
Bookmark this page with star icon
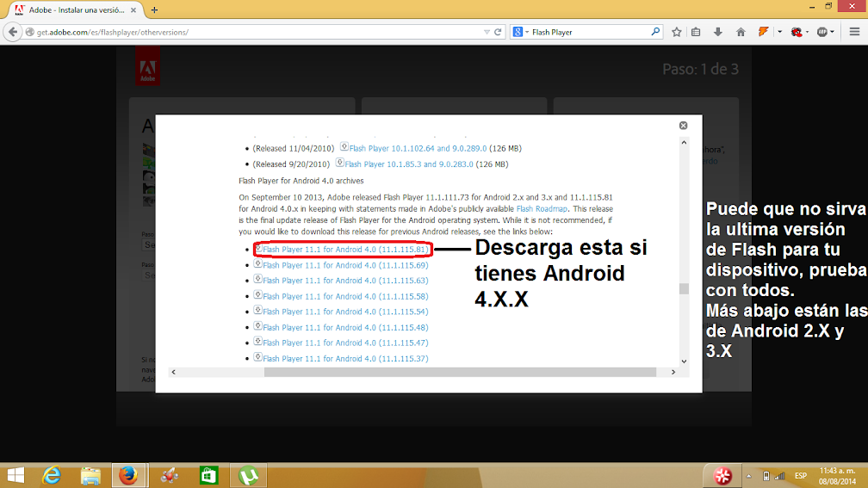677,32
